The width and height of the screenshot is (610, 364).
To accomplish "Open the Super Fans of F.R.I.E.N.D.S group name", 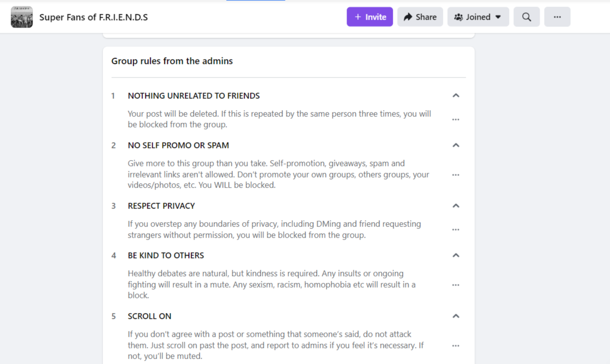I will (93, 17).
